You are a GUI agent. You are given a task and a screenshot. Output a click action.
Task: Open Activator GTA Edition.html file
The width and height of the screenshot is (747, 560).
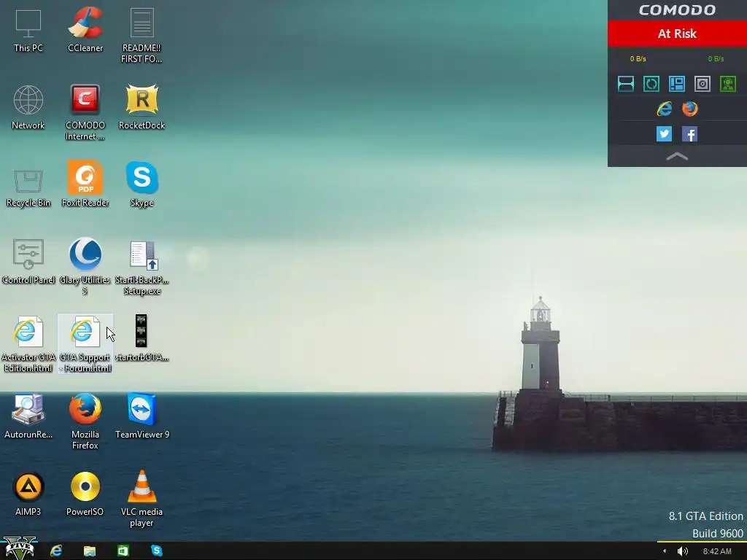pos(28,344)
